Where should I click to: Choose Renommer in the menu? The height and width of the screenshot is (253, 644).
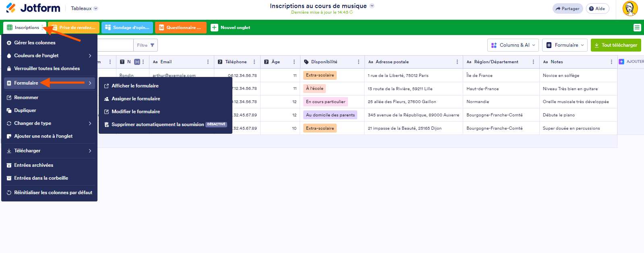coord(49,97)
